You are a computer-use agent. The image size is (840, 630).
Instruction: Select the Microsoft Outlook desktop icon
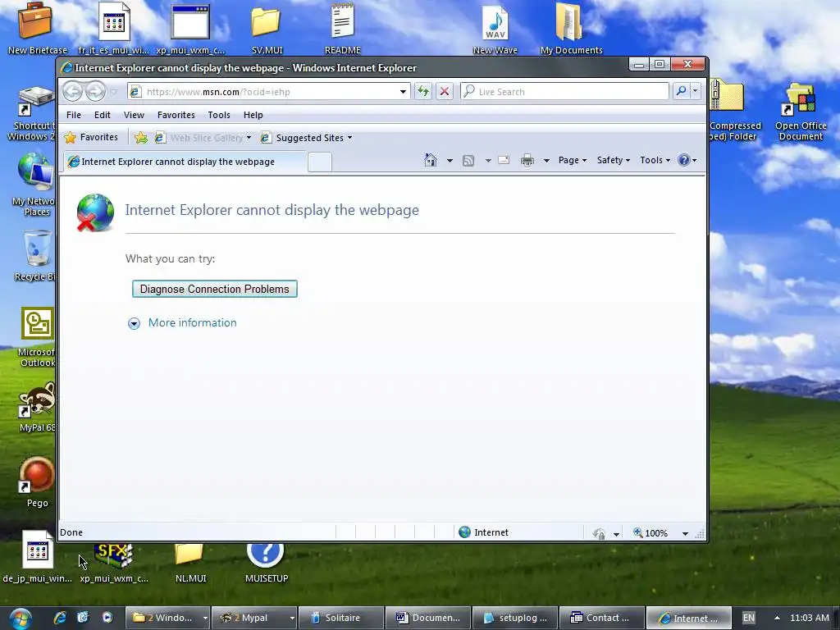pos(37,337)
